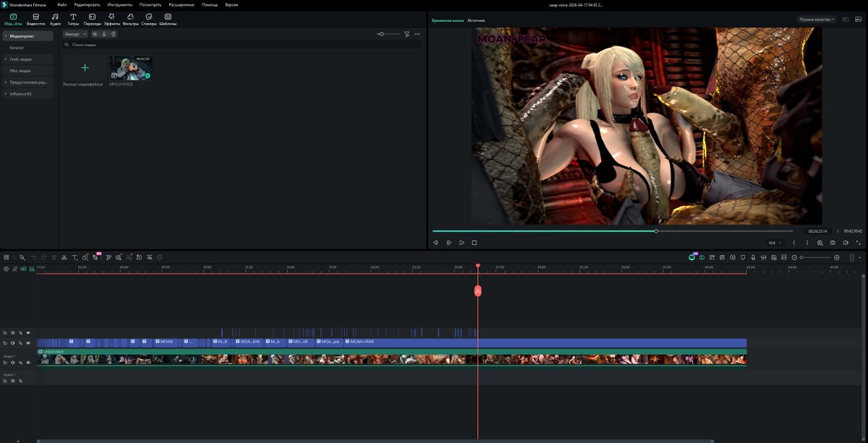Click the preview stop button
868x443 pixels.
[x=475, y=243]
